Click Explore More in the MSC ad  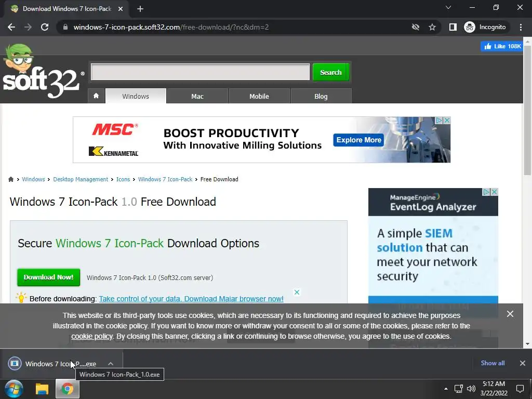pos(358,140)
